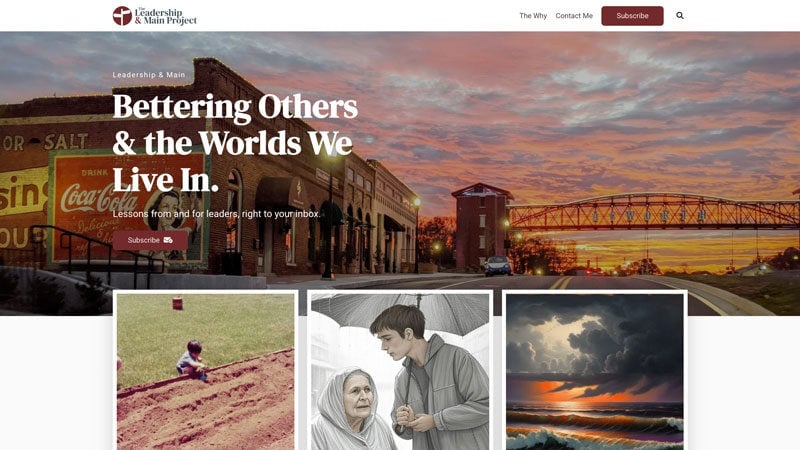Viewport: 800px width, 450px height.
Task: Click the car headlights on the street
Action: tap(497, 266)
